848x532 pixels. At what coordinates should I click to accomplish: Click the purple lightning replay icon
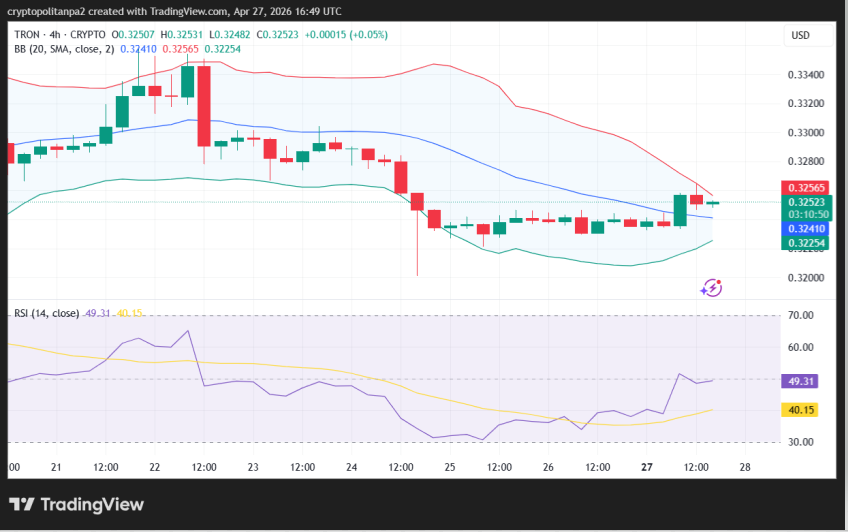(x=711, y=288)
